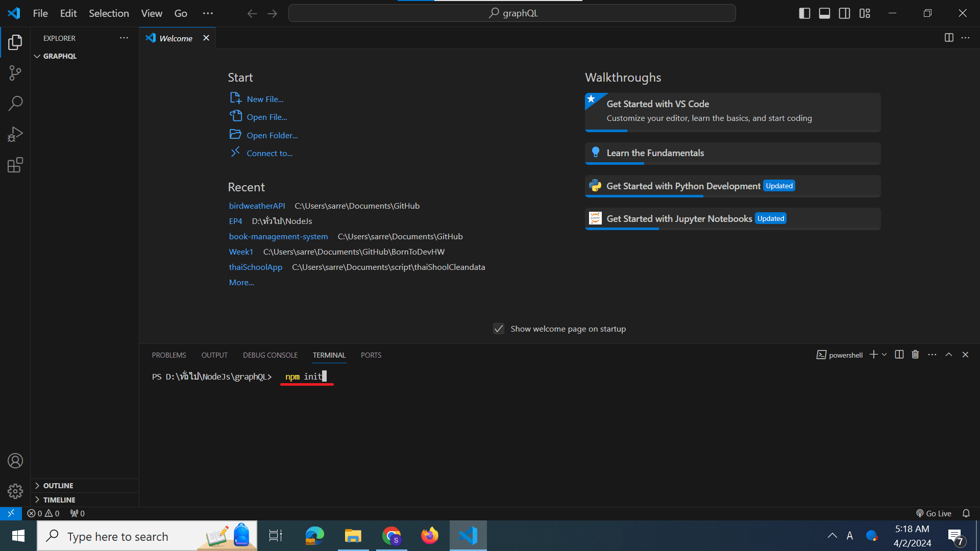The width and height of the screenshot is (980, 551).
Task: Open the Explorer view icon
Action: (15, 42)
